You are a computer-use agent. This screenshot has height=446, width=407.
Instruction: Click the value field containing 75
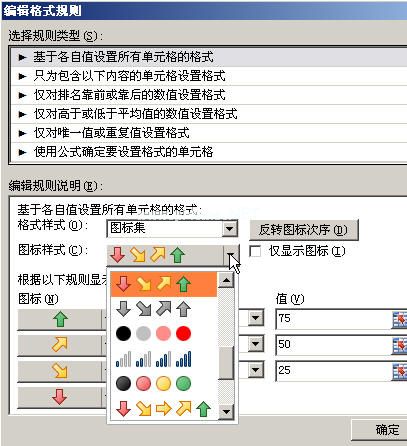(333, 319)
